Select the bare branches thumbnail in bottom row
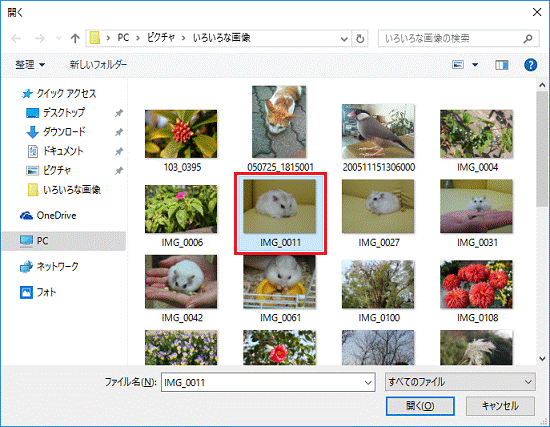This screenshot has height=427, width=550. point(378,347)
